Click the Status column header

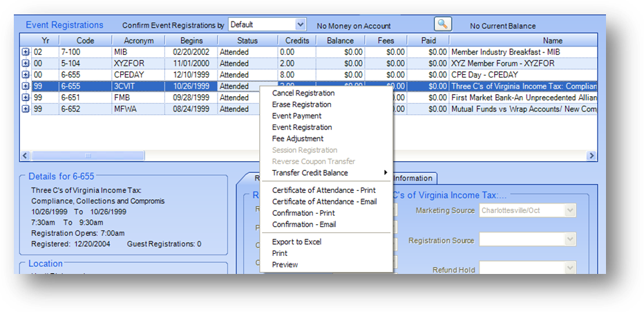[x=247, y=41]
